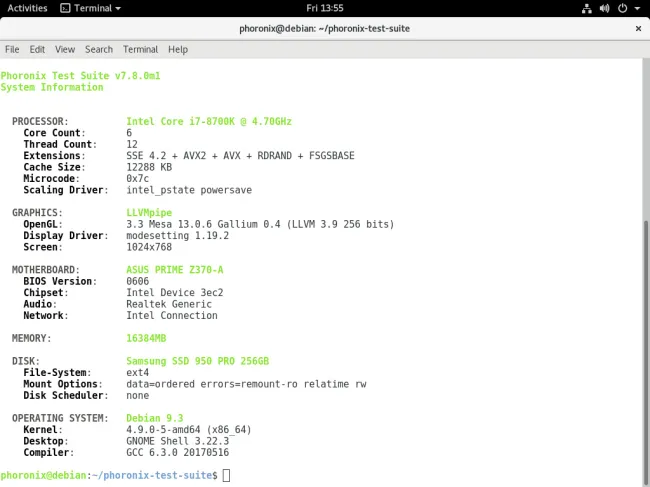Image resolution: width=650 pixels, height=487 pixels.
Task: Click Intel Connection network text
Action: point(172,315)
